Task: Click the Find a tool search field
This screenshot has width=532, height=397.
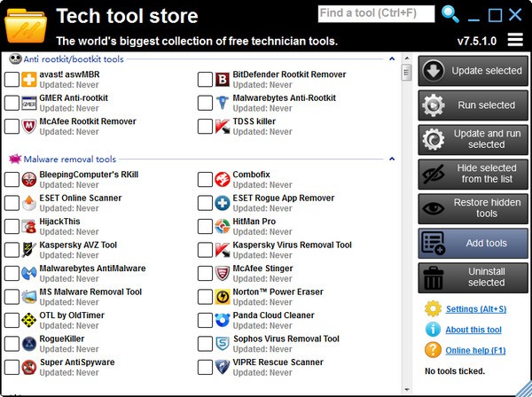Action: click(376, 13)
